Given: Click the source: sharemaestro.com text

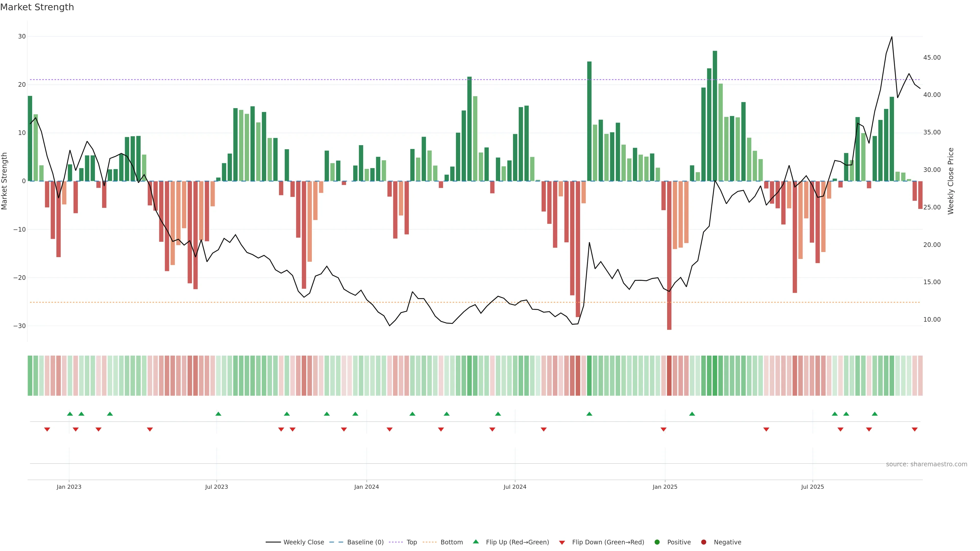Looking at the screenshot, I should point(926,464).
